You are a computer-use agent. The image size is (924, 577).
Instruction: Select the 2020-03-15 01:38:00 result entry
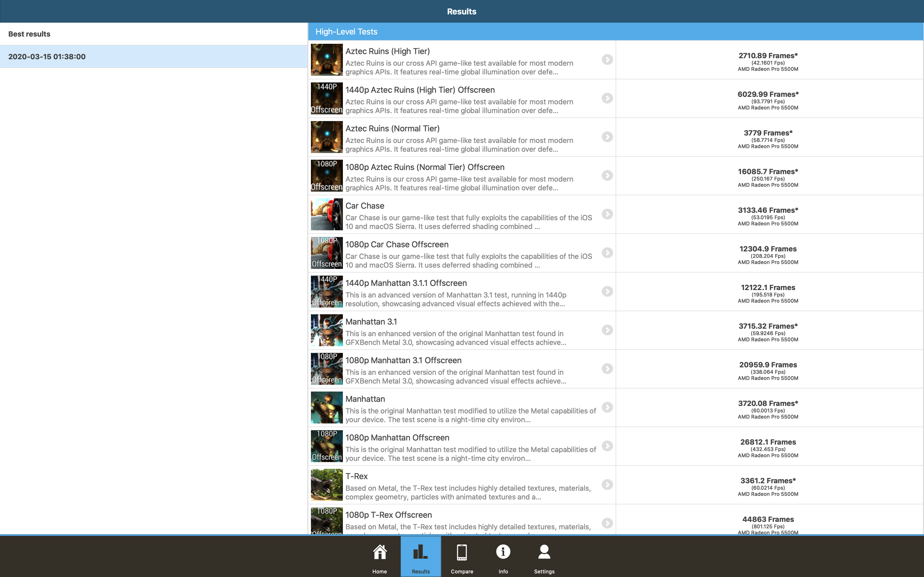click(x=153, y=56)
